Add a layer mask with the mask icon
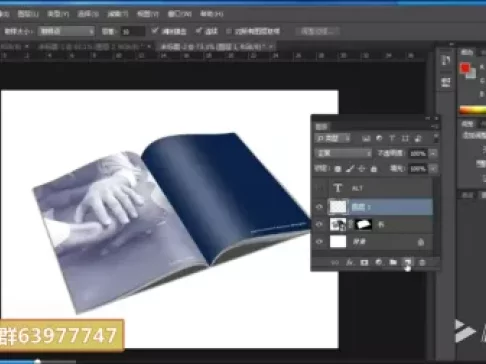 click(364, 263)
